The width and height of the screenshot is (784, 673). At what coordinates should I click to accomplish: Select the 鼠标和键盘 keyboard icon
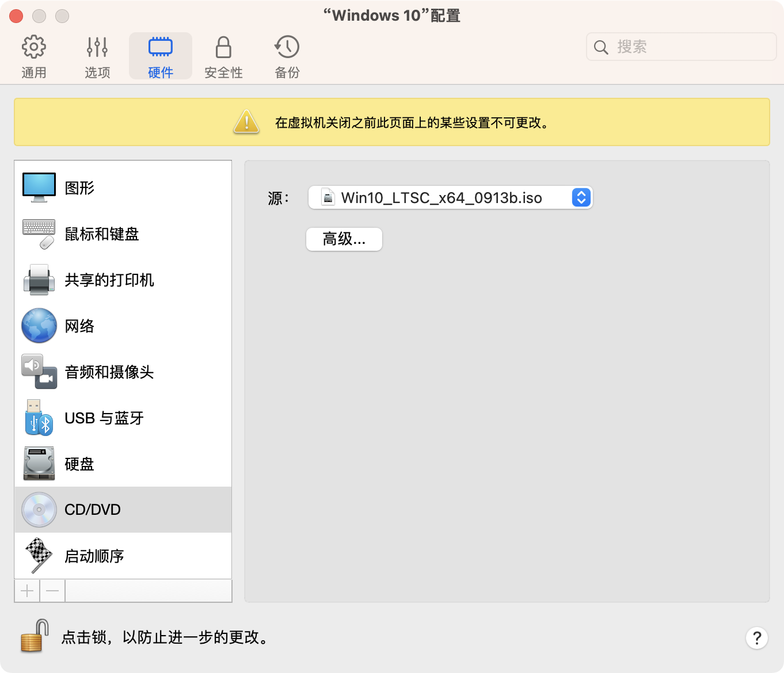pos(39,234)
